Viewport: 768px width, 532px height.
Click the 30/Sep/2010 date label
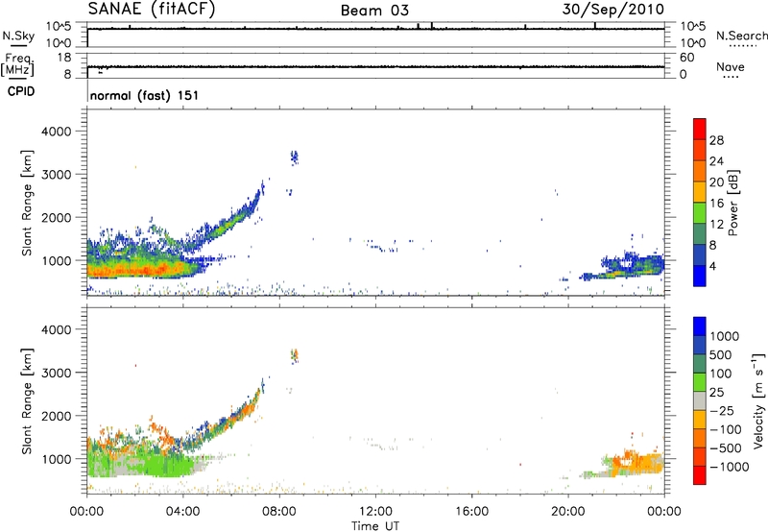click(612, 10)
